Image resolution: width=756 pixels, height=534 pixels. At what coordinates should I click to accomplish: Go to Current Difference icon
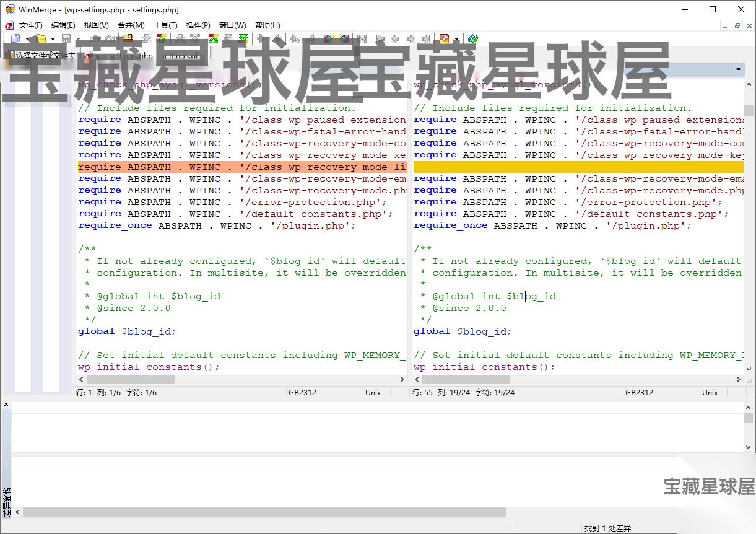(229, 38)
